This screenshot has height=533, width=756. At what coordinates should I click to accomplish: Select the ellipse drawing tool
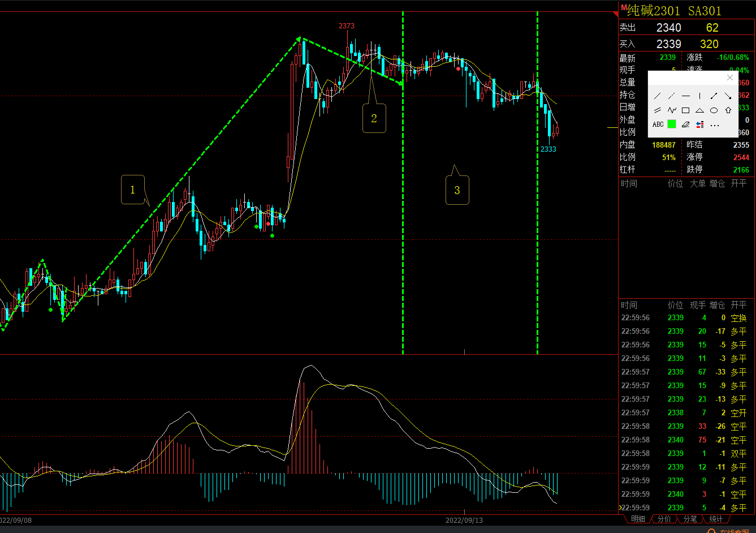pos(714,110)
